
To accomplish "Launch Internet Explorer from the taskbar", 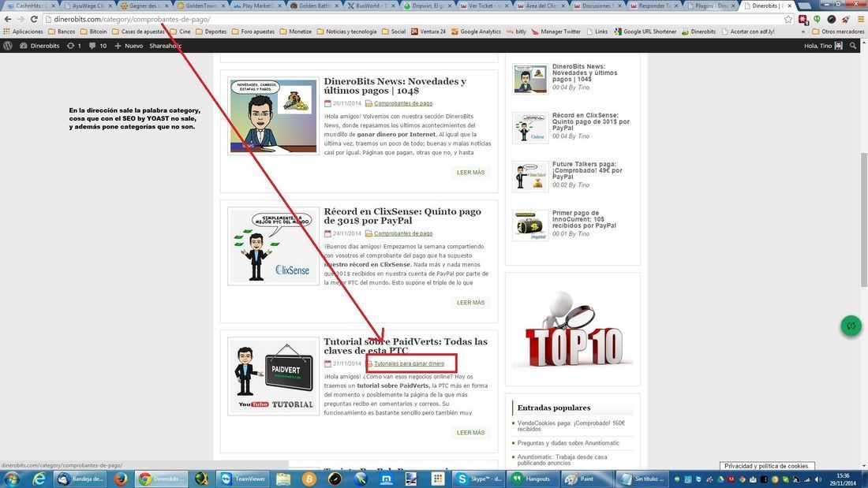I will pyautogui.click(x=39, y=479).
